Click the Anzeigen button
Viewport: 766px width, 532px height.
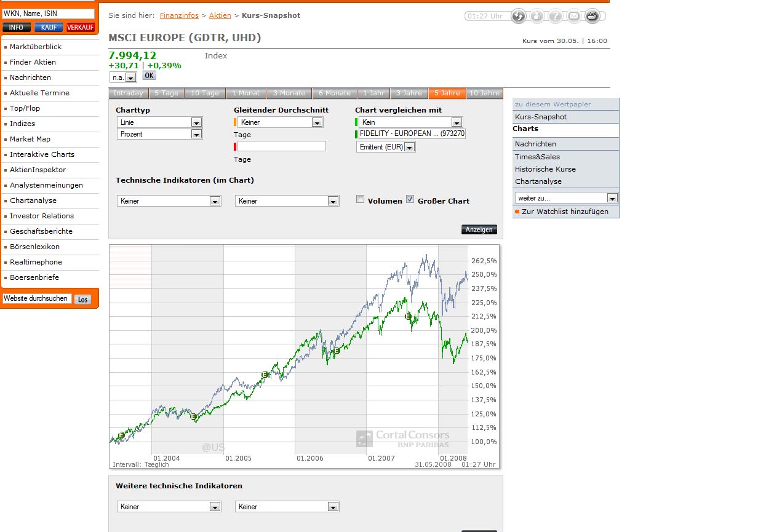[x=479, y=229]
